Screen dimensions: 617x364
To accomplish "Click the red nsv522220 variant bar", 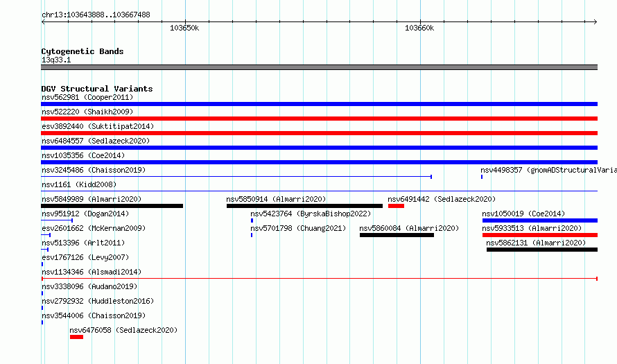I will pyautogui.click(x=319, y=119).
